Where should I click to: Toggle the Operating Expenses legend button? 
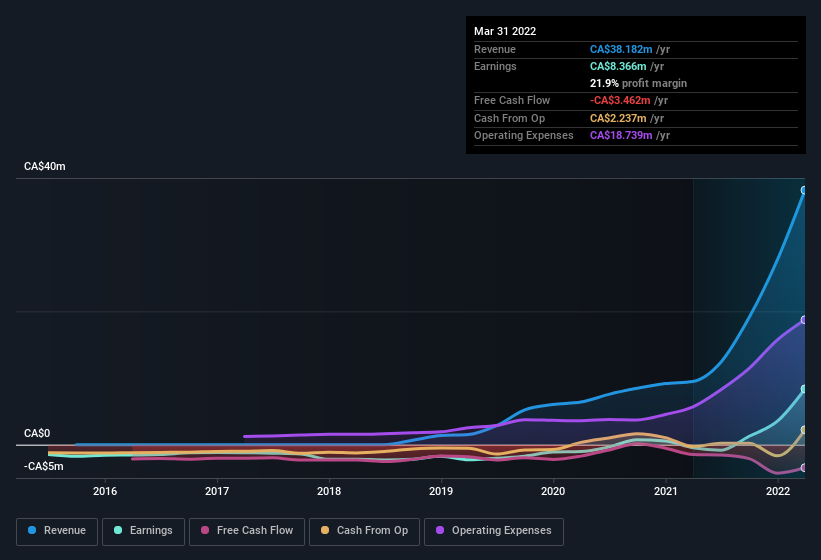click(494, 531)
